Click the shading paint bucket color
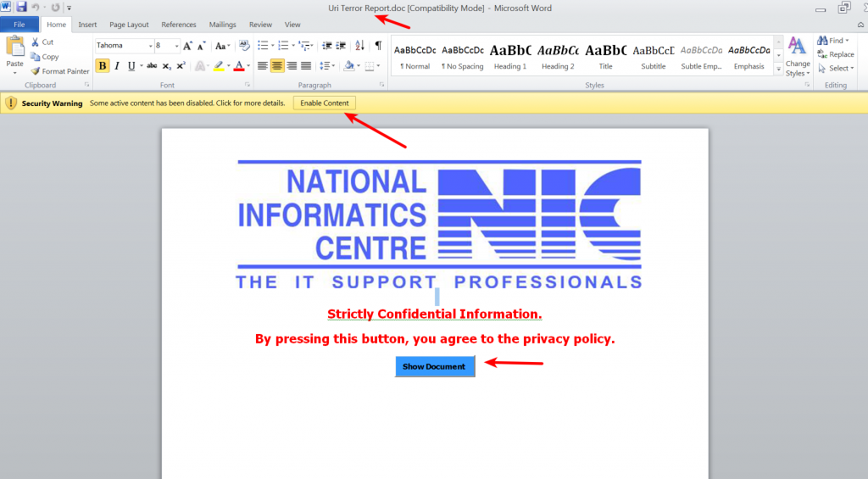This screenshot has width=868, height=479. (348, 66)
